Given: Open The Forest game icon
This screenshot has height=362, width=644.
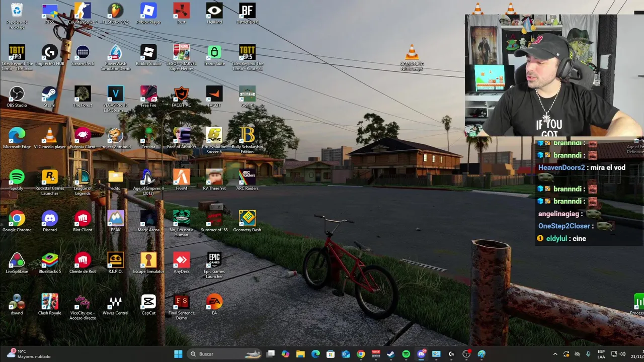Looking at the screenshot, I should 83,97.
